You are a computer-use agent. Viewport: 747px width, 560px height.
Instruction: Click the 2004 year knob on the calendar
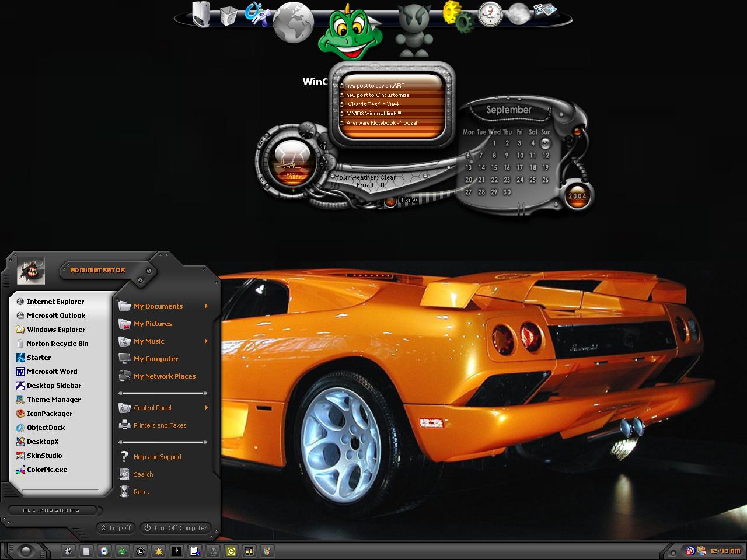(x=577, y=196)
